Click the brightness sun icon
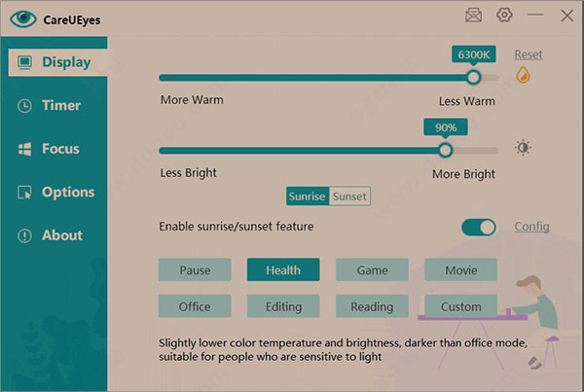The width and height of the screenshot is (584, 392). coord(523,148)
